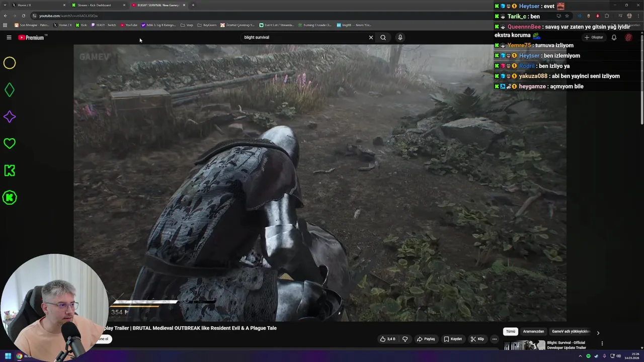
Task: Go back in browser history
Action: tap(6, 16)
